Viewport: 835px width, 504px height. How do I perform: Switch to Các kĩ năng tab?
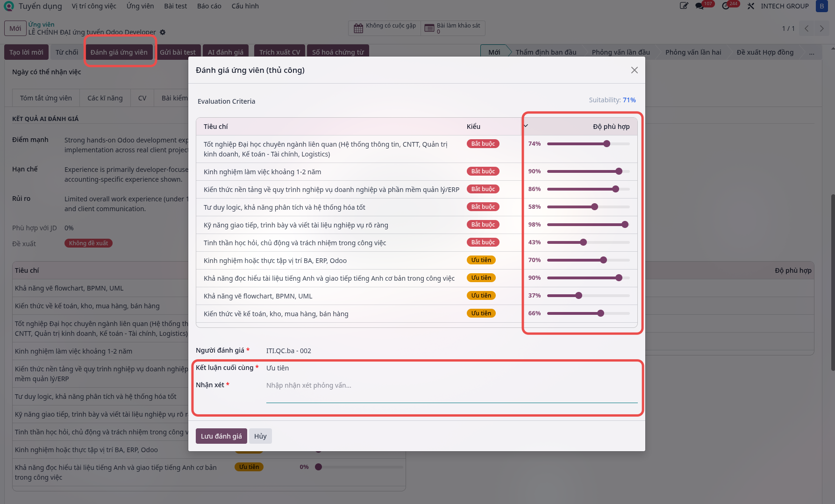[105, 98]
